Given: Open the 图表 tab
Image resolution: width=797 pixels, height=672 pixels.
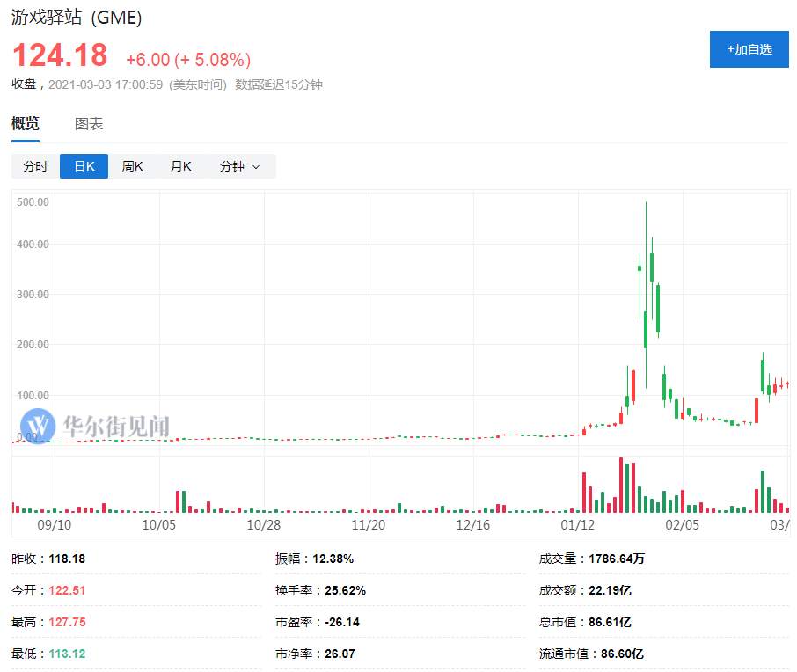Looking at the screenshot, I should point(89,123).
